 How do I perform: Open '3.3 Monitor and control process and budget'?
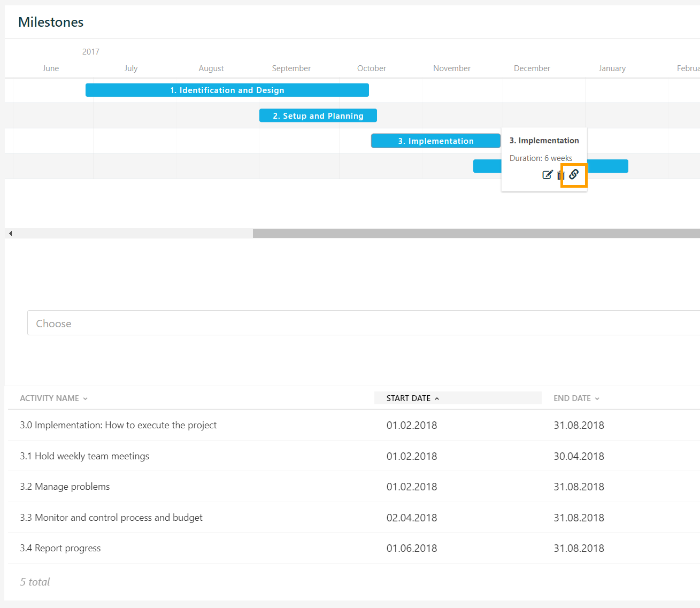[111, 518]
